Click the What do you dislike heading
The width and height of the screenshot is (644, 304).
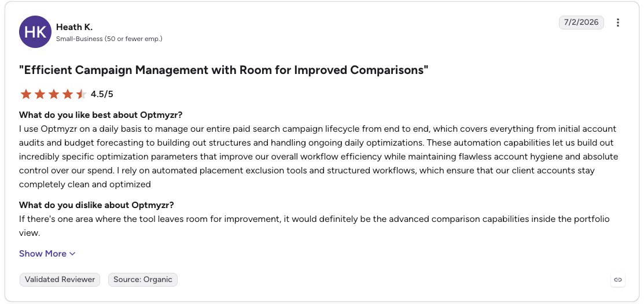click(x=97, y=205)
